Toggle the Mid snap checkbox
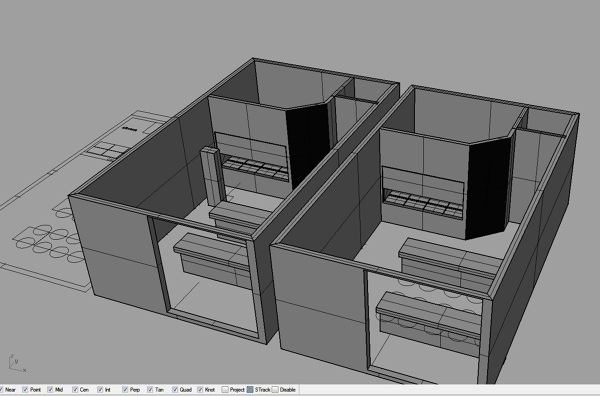 (50, 389)
